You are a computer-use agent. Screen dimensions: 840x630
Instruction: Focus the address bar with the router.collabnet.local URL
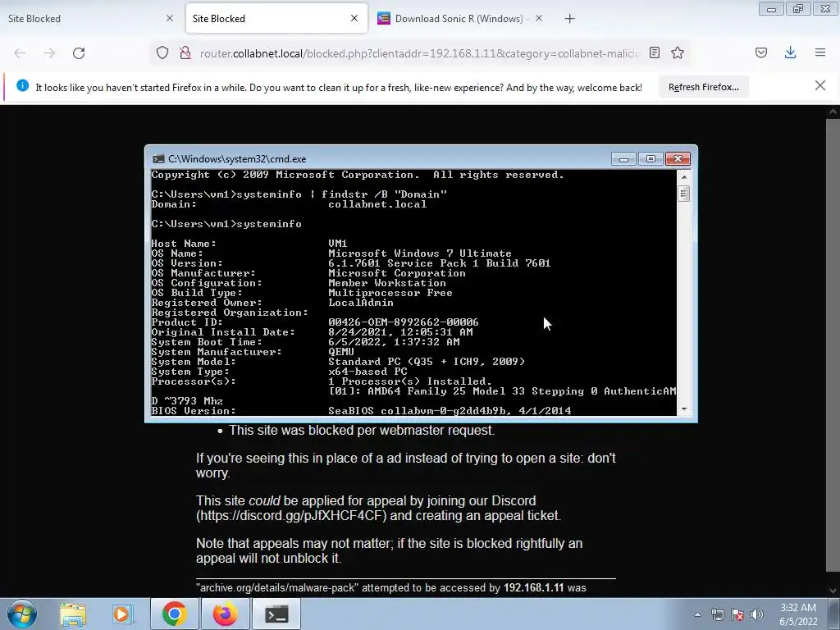click(419, 53)
